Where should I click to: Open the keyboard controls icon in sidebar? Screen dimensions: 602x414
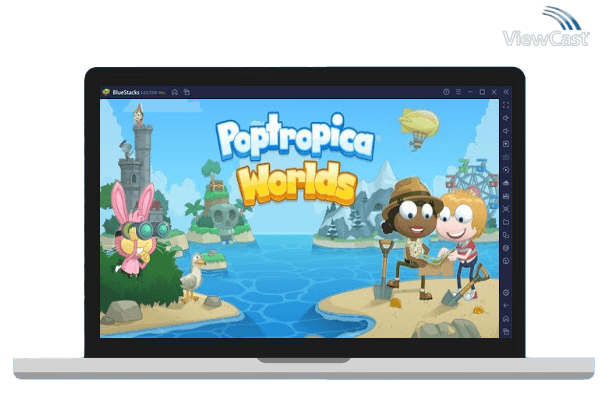click(x=506, y=157)
